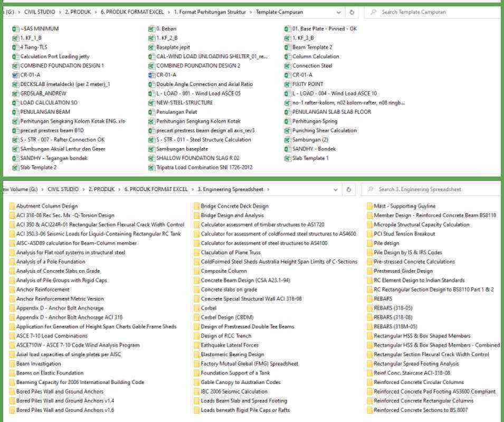The height and width of the screenshot is (422, 504).
Task: Click 6. PRODUK FORMAT EXCEL breadcrumb in the bottom window
Action: tap(156, 189)
